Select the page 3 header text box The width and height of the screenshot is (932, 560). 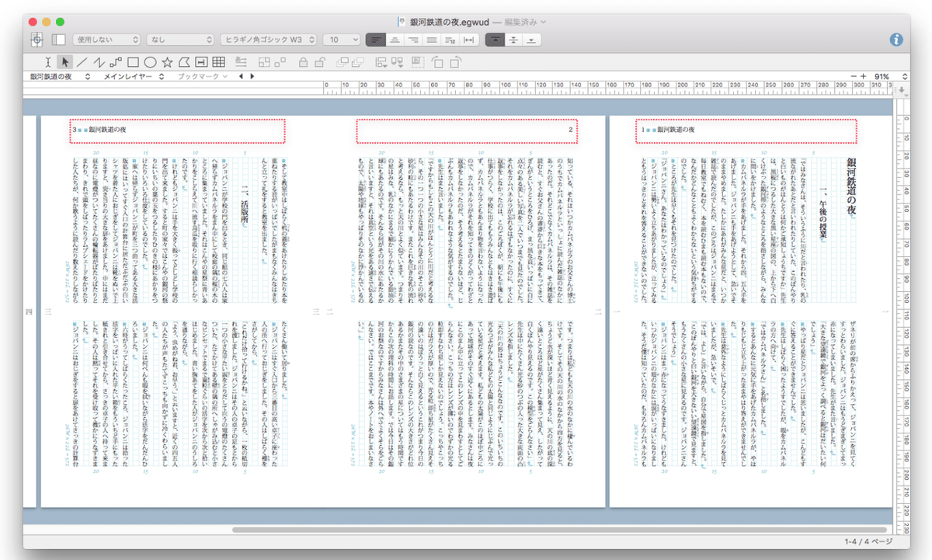click(177, 130)
